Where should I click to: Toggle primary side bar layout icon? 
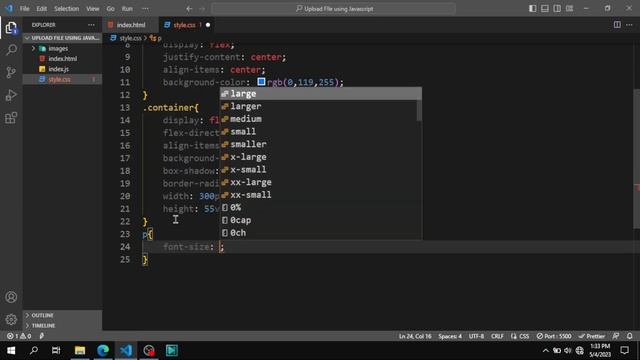[532, 9]
